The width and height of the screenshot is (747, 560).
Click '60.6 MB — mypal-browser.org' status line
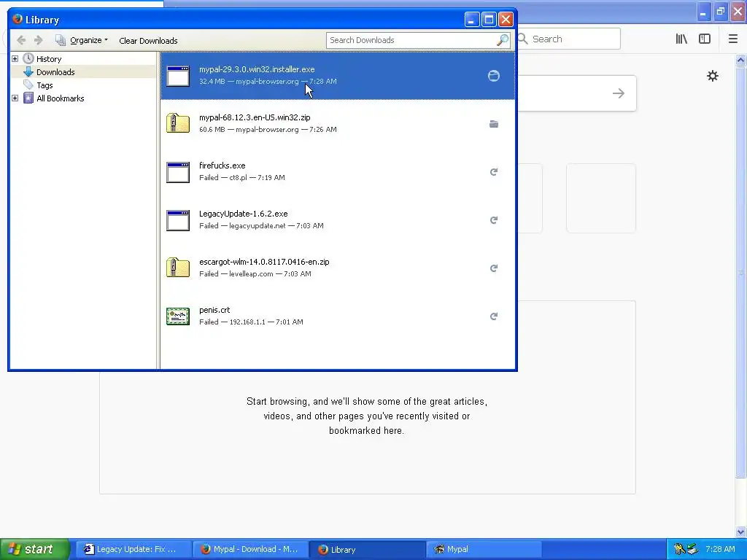pyautogui.click(x=268, y=130)
